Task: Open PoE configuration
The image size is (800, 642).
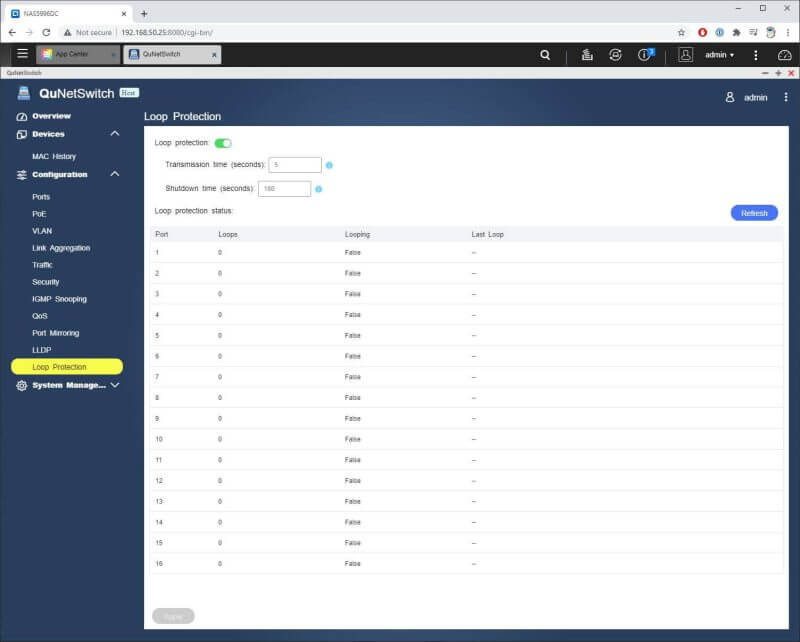Action: pos(39,214)
